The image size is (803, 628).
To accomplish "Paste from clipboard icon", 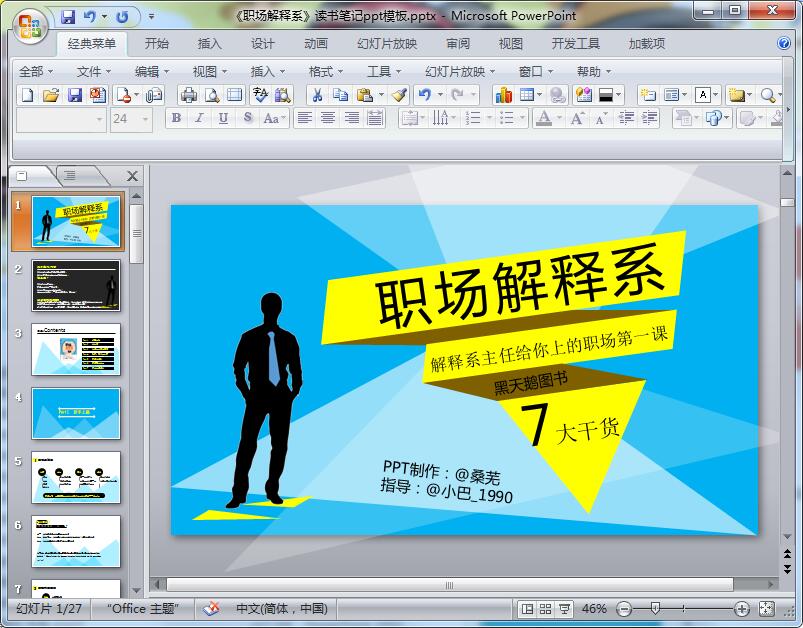I will point(364,95).
